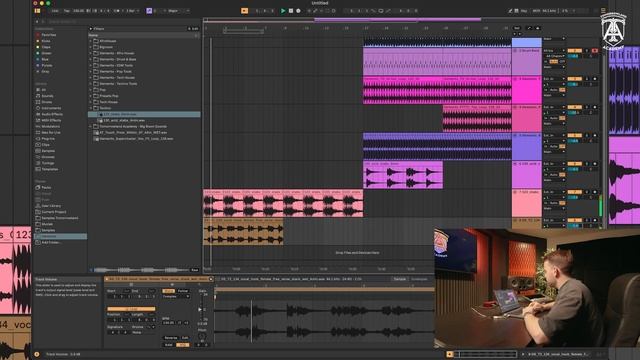Solo the 2 Drum Rack track

(x=587, y=51)
